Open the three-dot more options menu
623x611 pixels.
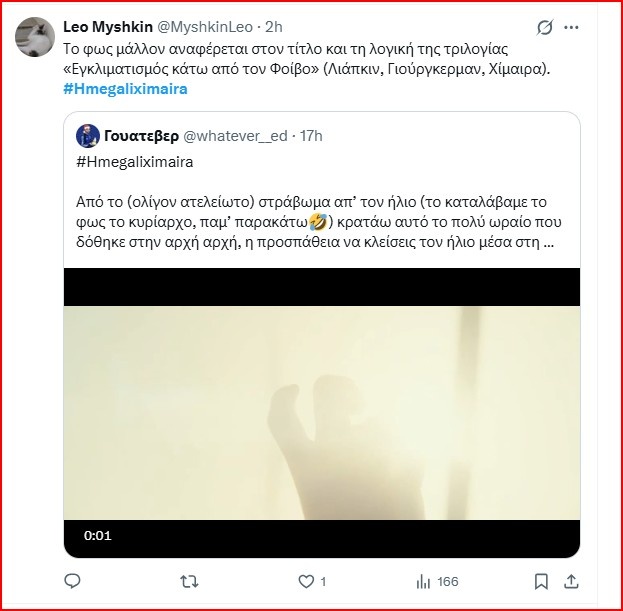click(x=573, y=28)
